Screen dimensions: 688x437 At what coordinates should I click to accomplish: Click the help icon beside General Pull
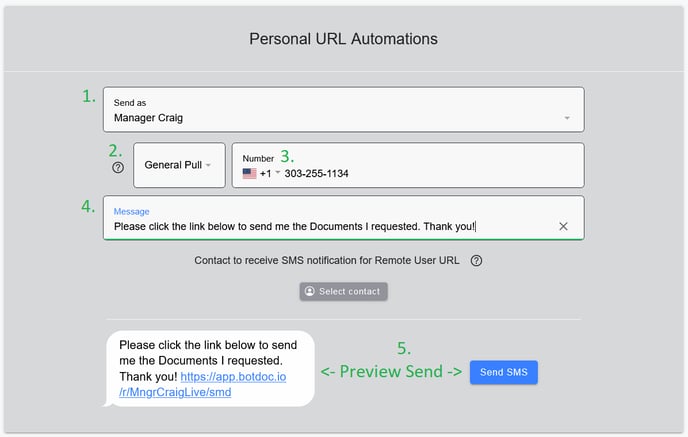(118, 168)
